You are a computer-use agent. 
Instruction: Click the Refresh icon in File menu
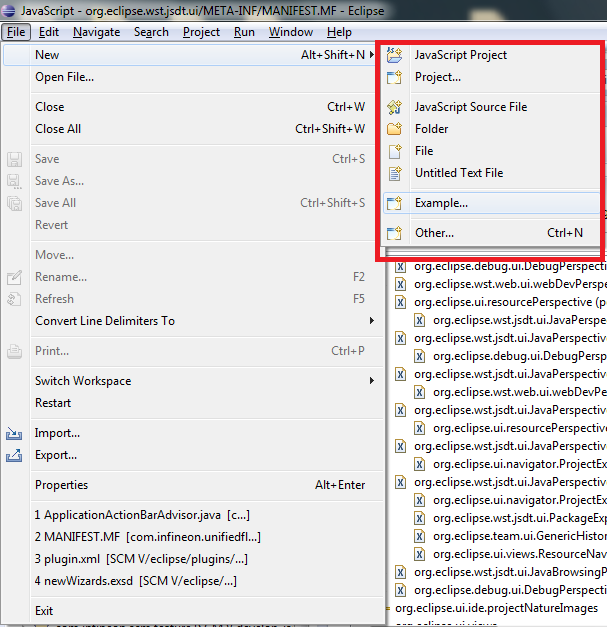click(x=14, y=299)
